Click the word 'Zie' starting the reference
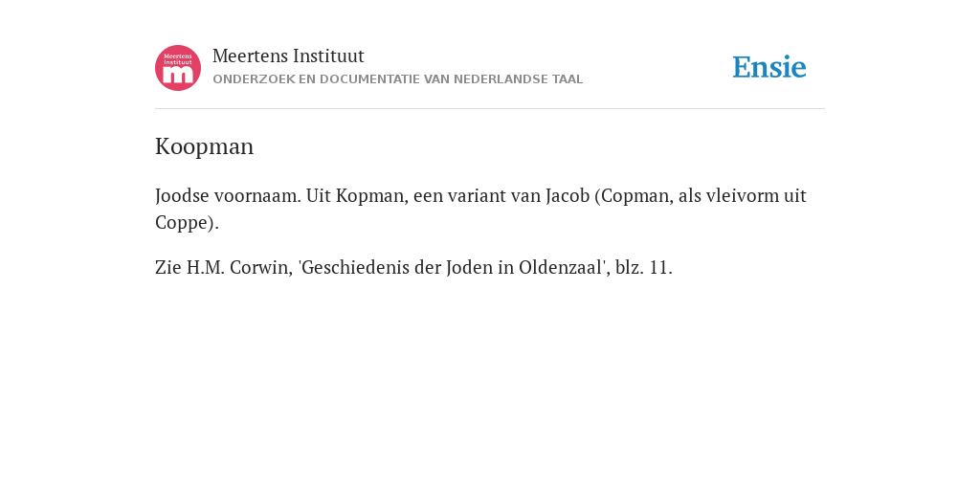 (168, 268)
